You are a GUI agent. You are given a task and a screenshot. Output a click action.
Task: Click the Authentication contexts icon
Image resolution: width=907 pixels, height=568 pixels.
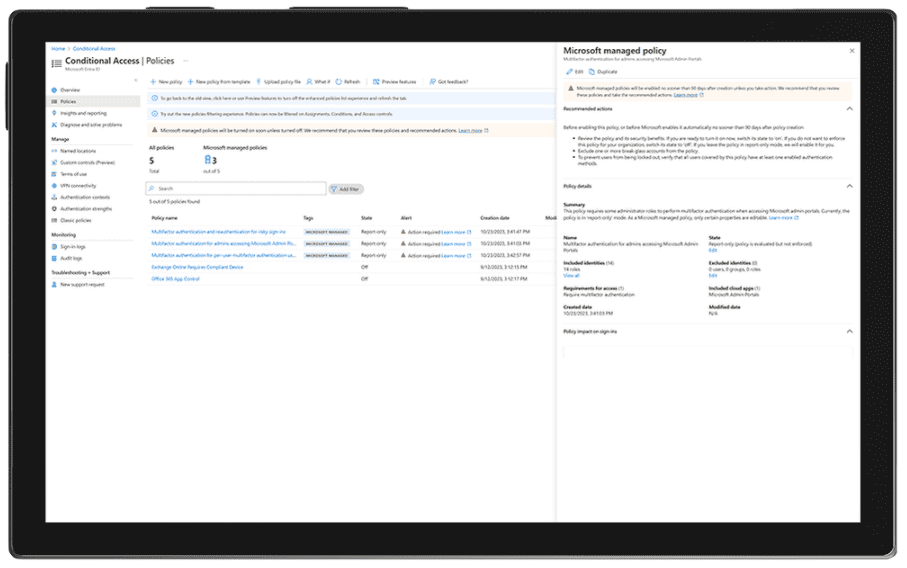click(54, 197)
